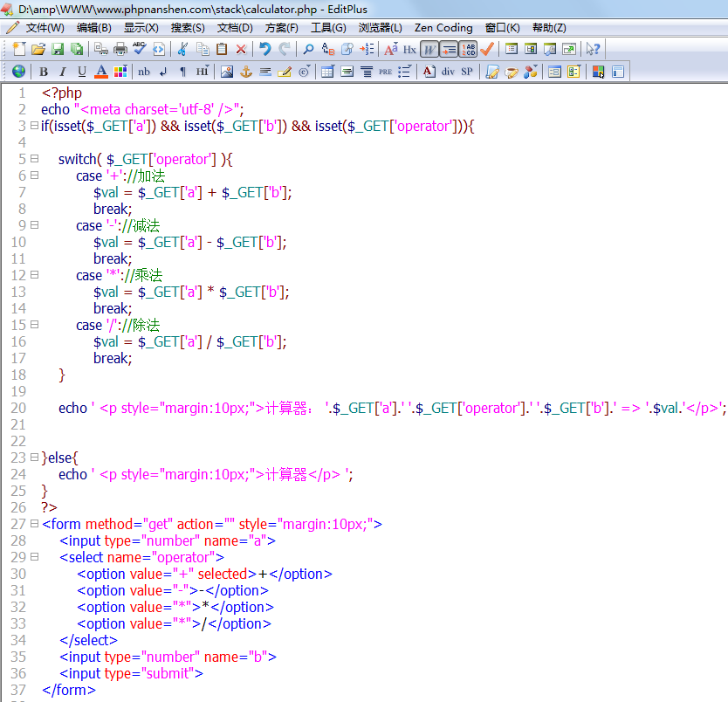Click the paragraph mark icon
The width and height of the screenshot is (728, 702).
[183, 72]
